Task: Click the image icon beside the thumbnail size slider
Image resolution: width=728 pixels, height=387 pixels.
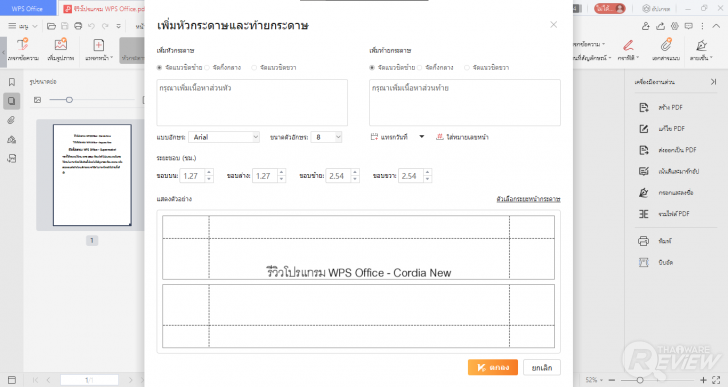Action: click(38, 100)
